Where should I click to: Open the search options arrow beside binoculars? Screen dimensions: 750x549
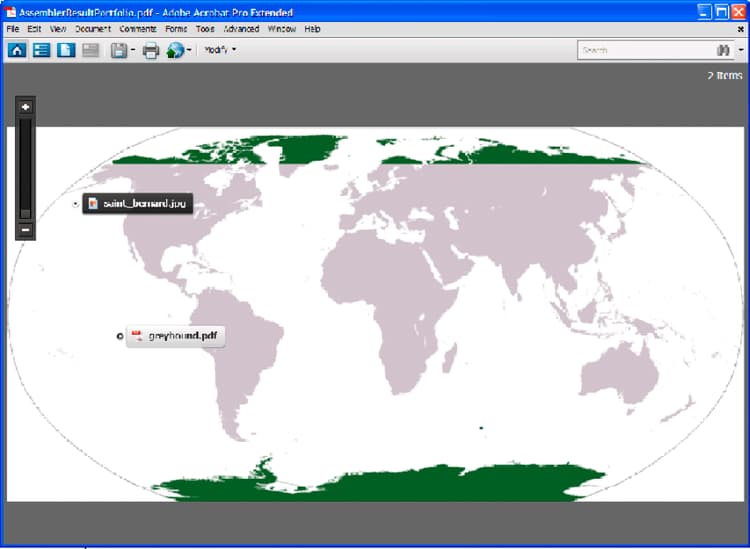pyautogui.click(x=741, y=50)
